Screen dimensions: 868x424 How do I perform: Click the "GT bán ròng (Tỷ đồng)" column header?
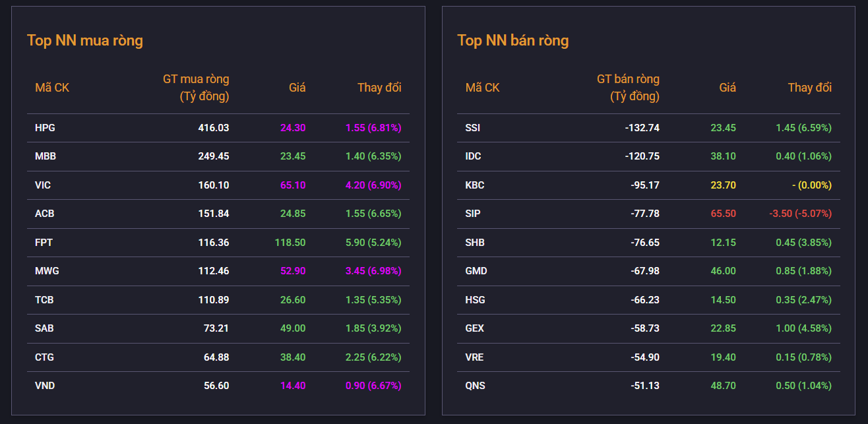point(628,88)
